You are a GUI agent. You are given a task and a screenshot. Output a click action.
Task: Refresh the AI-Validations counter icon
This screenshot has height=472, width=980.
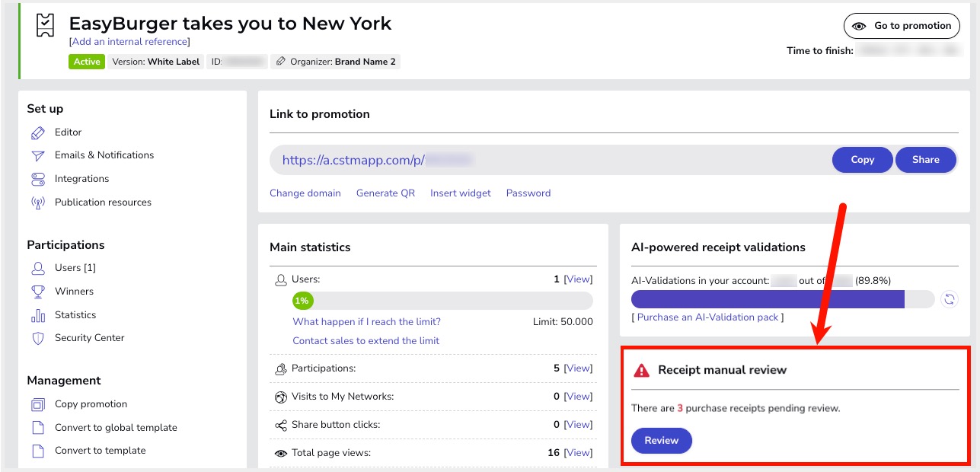point(949,299)
